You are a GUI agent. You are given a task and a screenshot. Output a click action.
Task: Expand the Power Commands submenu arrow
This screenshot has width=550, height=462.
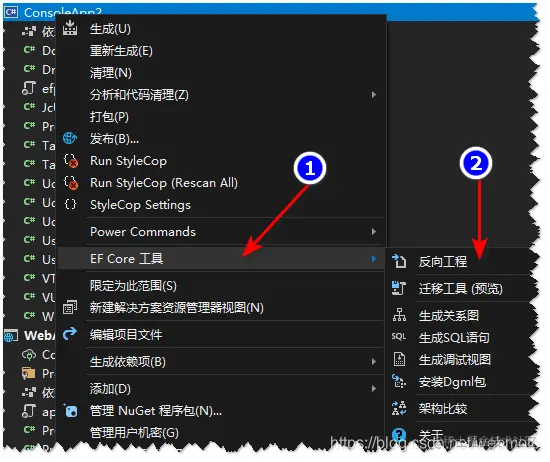point(374,232)
